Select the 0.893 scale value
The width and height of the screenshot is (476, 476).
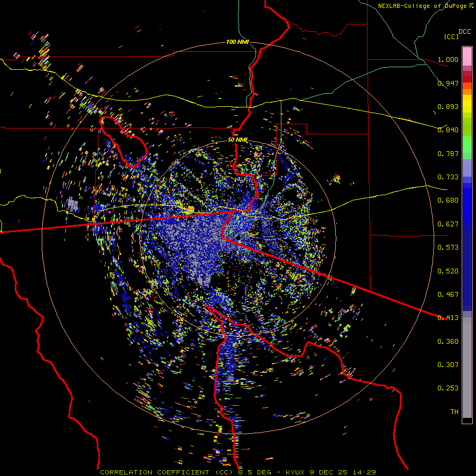click(448, 106)
